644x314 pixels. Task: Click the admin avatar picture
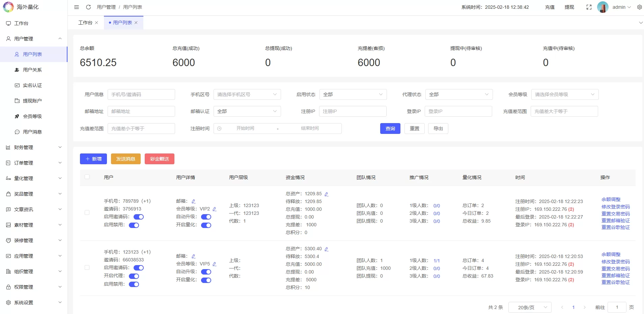click(603, 7)
